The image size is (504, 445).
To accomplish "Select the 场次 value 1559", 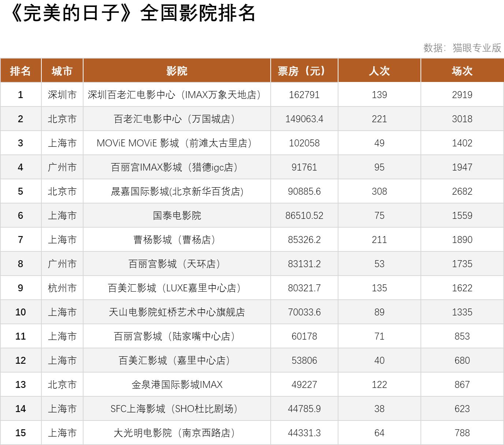I will click(x=462, y=216).
